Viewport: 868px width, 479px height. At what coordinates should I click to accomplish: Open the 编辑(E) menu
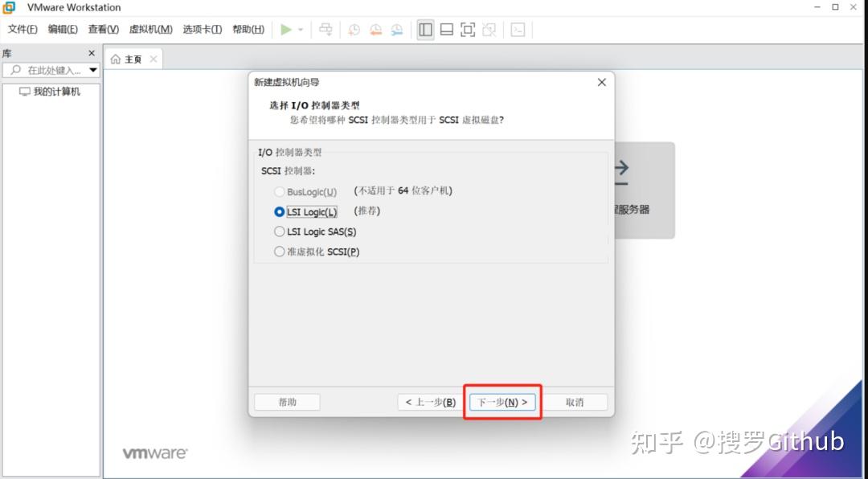coord(63,30)
